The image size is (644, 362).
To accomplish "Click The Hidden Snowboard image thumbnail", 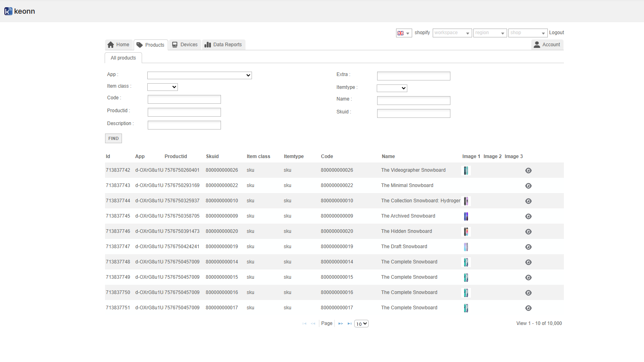I will [x=466, y=232].
